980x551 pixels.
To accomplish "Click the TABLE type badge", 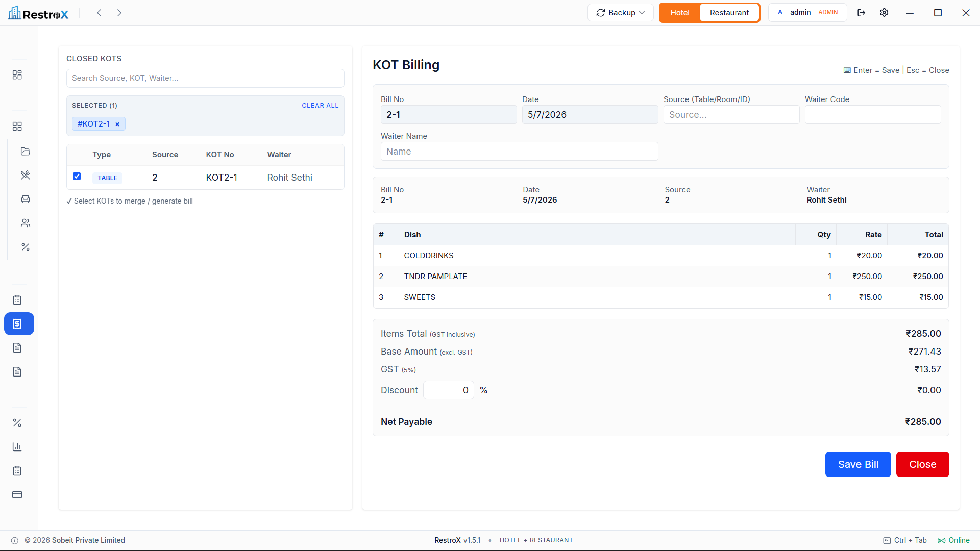I will 108,178.
